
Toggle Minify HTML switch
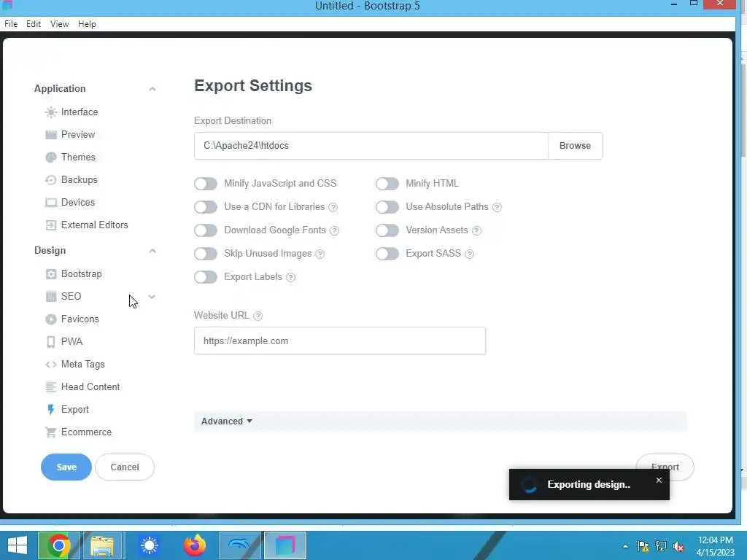[x=387, y=184]
